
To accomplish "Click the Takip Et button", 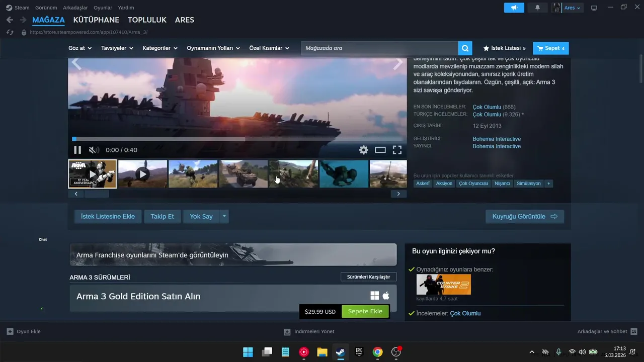I will (162, 216).
